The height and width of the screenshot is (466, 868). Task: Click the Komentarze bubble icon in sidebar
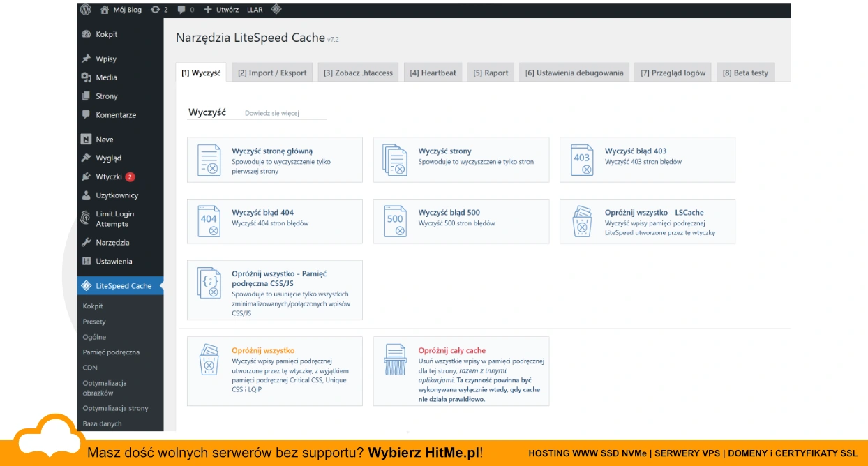pos(87,115)
